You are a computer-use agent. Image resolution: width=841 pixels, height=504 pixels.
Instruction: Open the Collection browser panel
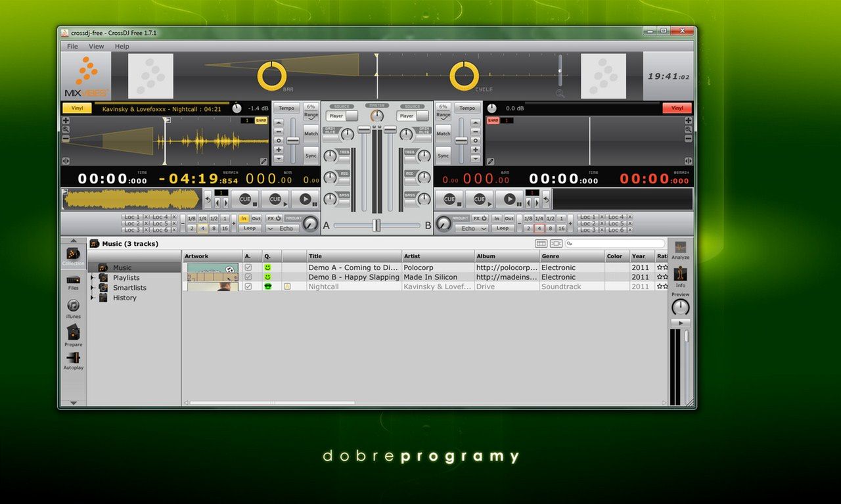[x=74, y=256]
